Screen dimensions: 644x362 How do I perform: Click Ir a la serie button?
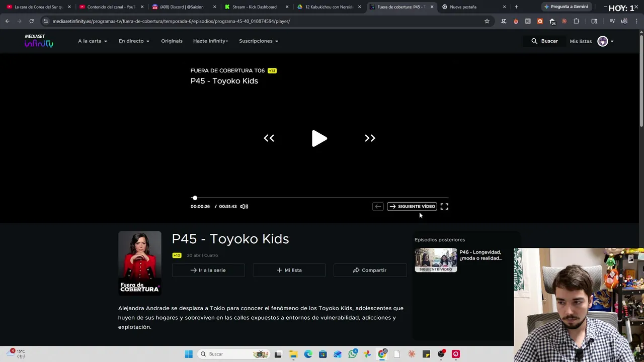(208, 270)
